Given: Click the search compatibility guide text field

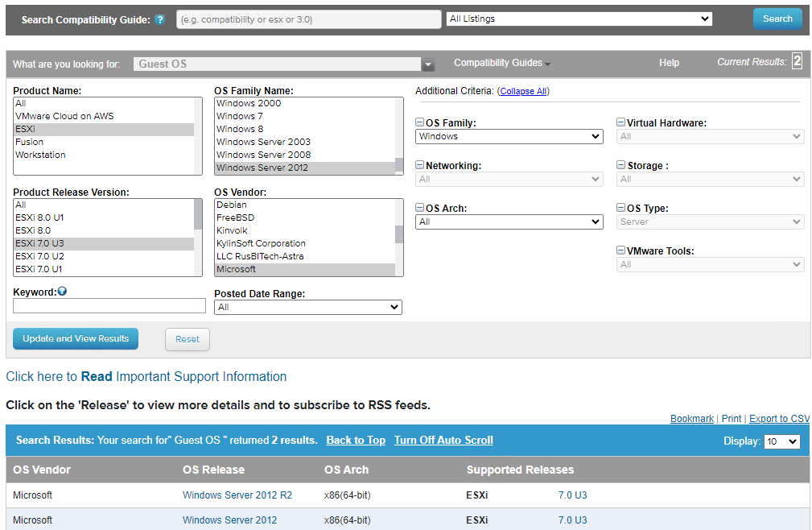Looking at the screenshot, I should (x=309, y=19).
